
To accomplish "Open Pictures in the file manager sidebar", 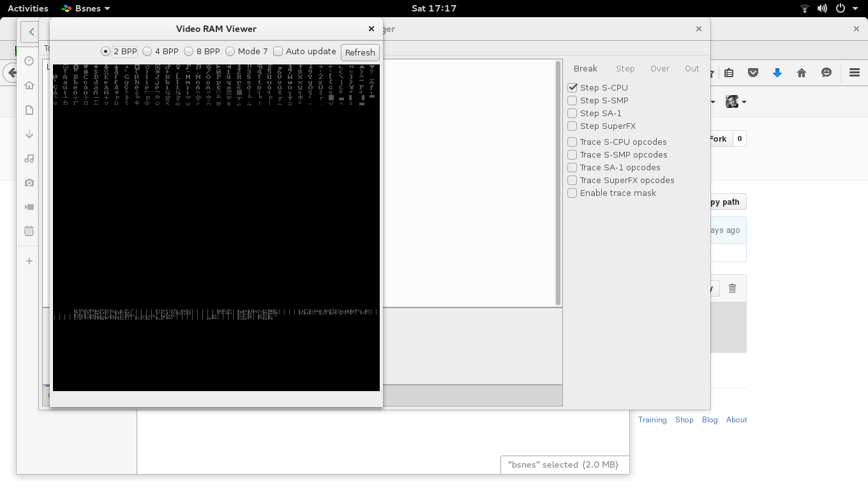I will (29, 182).
